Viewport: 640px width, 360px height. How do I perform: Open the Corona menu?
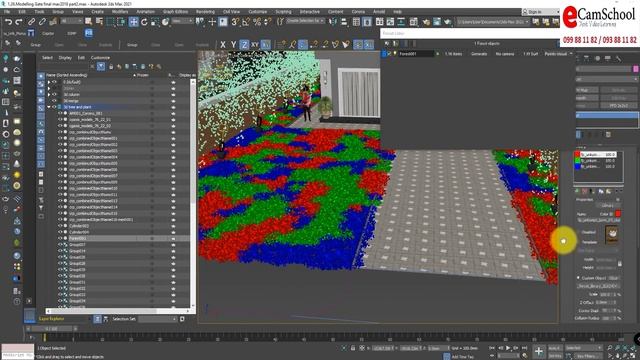pyautogui.click(x=358, y=12)
